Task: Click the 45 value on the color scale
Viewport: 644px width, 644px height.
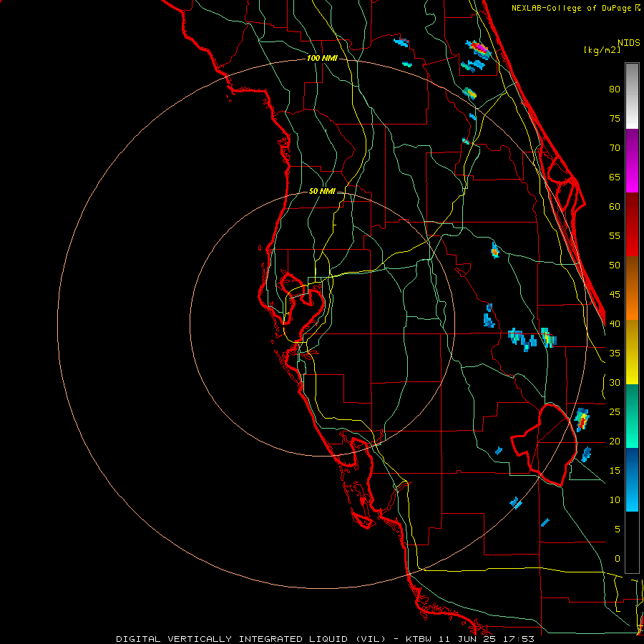Action: (615, 295)
